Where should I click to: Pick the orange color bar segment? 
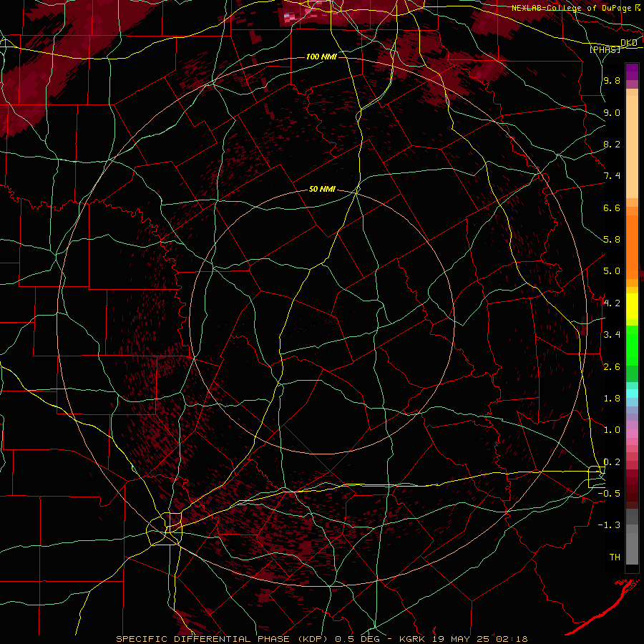click(x=632, y=246)
